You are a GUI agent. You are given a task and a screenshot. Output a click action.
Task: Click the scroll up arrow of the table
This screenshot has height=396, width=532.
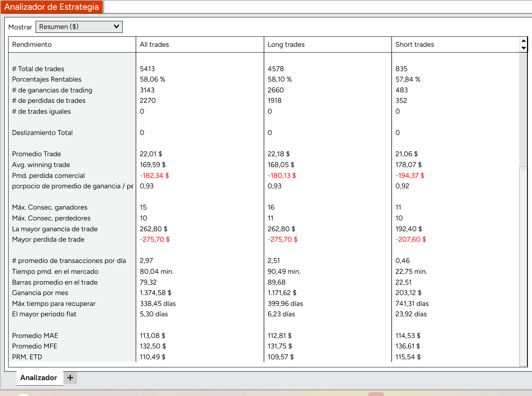pos(523,41)
